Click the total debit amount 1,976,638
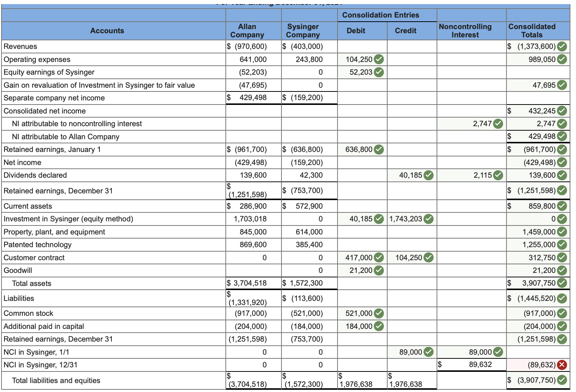Viewport: 576px width, 392px height. 356,384
